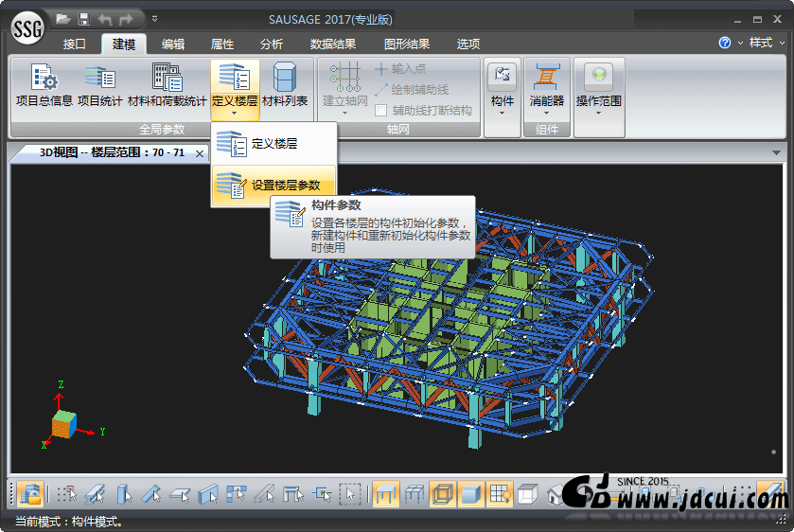Click the select-slab tool in bottom toolbar
The height and width of the screenshot is (532, 794).
(180, 493)
